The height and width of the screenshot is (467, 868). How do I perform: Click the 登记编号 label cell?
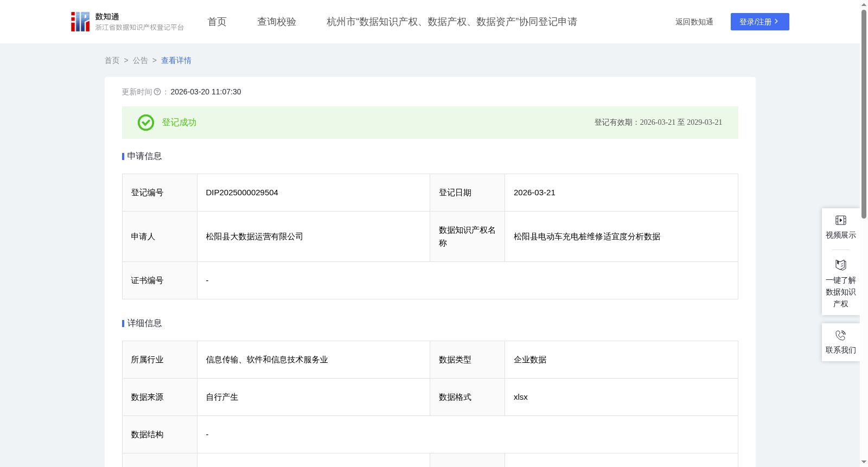pyautogui.click(x=159, y=193)
